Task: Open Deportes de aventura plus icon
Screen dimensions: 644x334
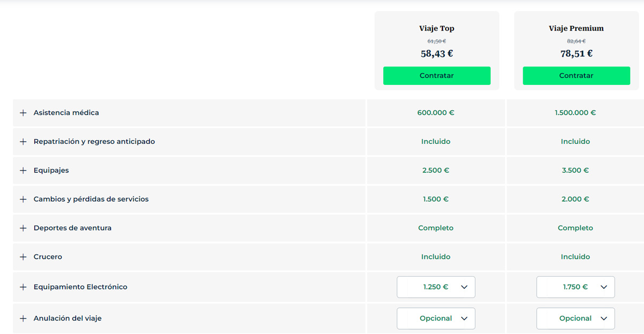Action: [23, 228]
